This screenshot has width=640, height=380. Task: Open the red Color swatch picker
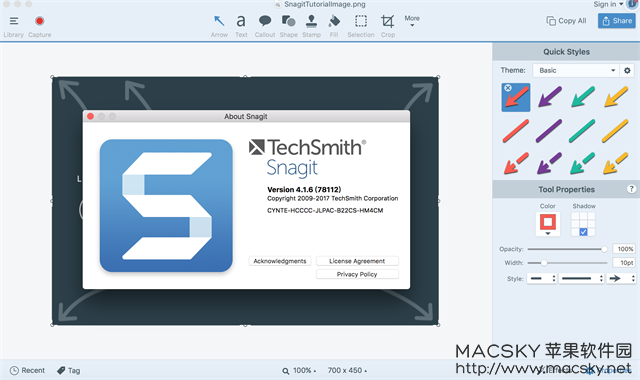[548, 224]
